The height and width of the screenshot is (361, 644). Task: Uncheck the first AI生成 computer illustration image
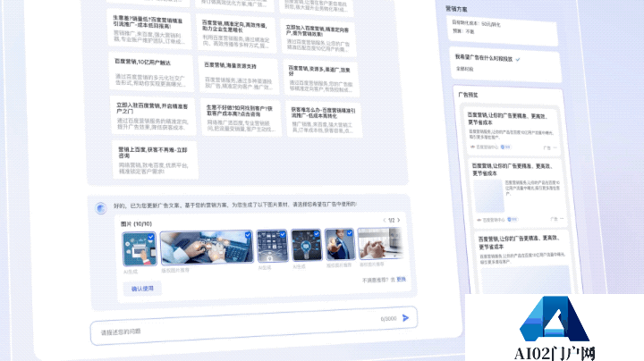pyautogui.click(x=151, y=237)
